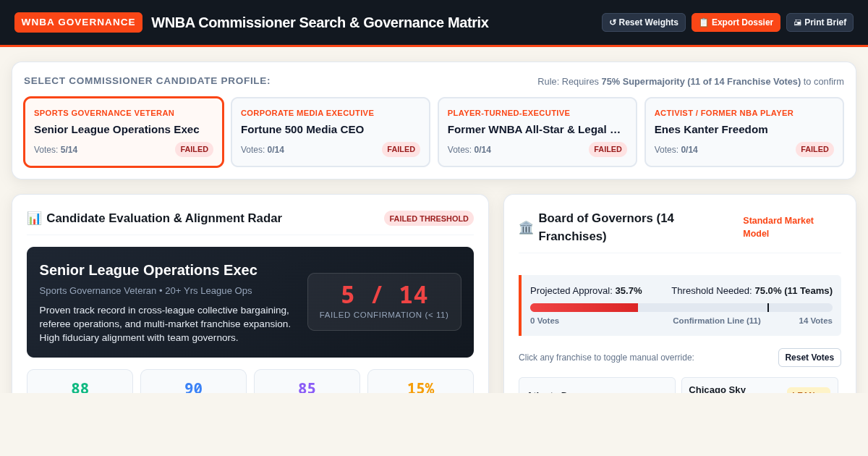This screenshot has width=868, height=456.
Task: Select Former WNBA All-Star & Legal candidate card
Action: 537,132
